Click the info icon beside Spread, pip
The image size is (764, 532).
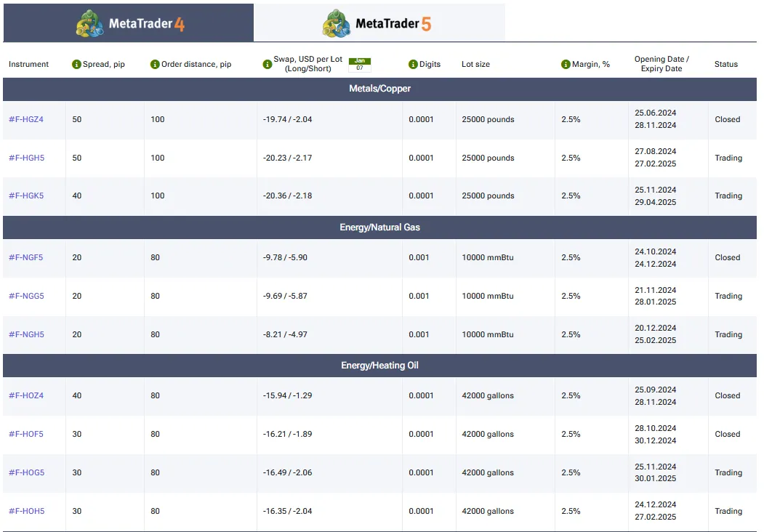pyautogui.click(x=76, y=64)
